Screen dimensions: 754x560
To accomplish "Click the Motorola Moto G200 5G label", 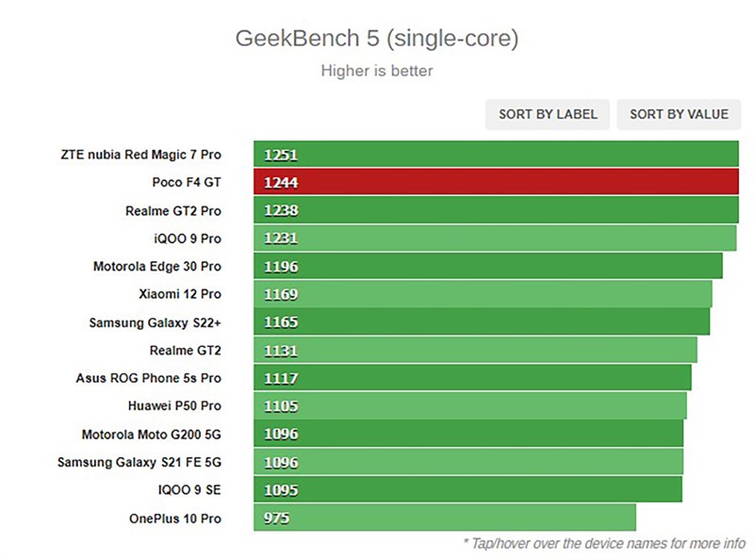I will [x=152, y=435].
